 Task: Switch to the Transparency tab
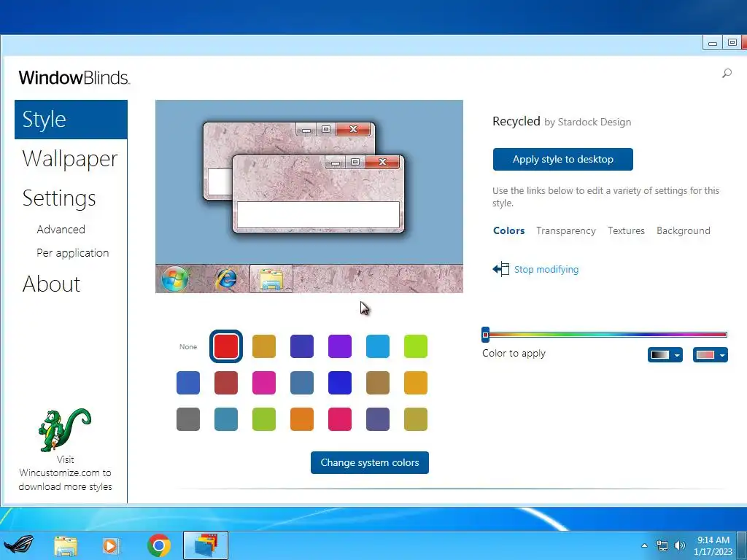pyautogui.click(x=565, y=231)
